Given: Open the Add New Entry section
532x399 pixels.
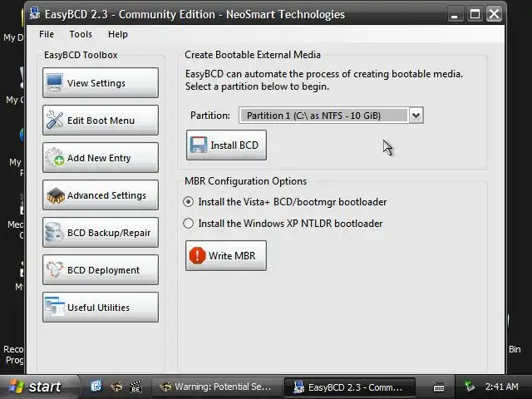Looking at the screenshot, I should coord(101,157).
